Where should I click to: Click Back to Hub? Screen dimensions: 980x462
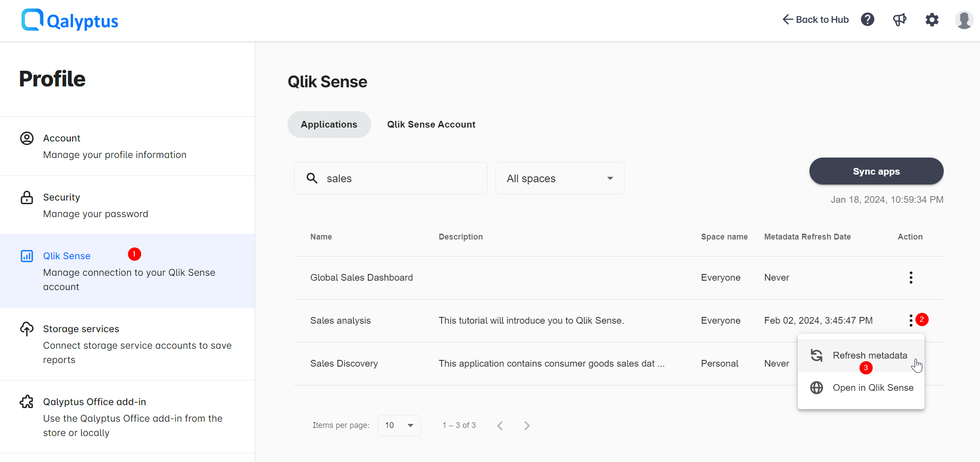tap(815, 20)
